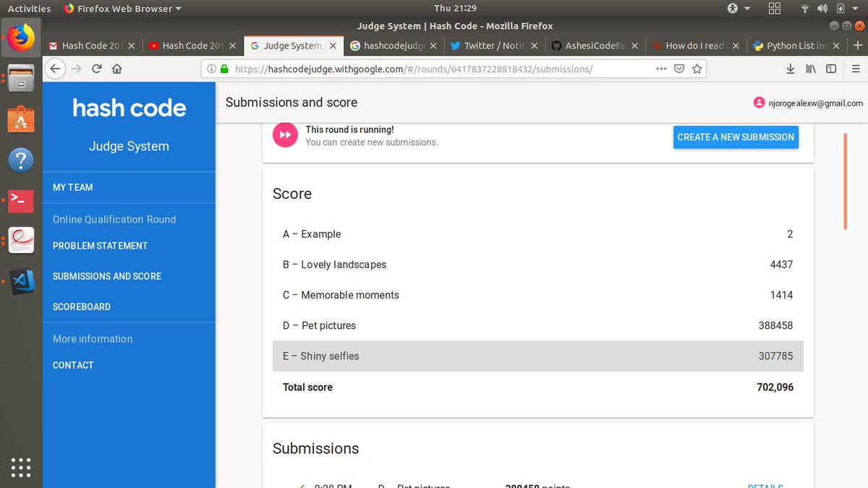Image resolution: width=868 pixels, height=488 pixels.
Task: Open the clock showing Thu 21:29
Action: [455, 9]
